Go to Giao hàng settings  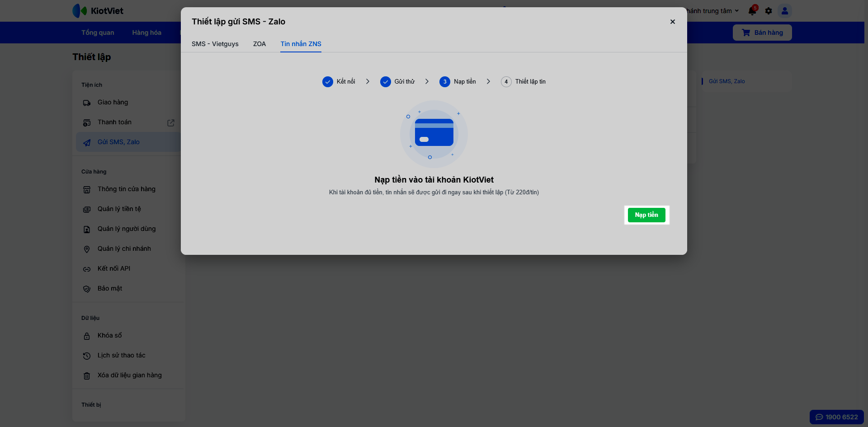tap(128, 103)
